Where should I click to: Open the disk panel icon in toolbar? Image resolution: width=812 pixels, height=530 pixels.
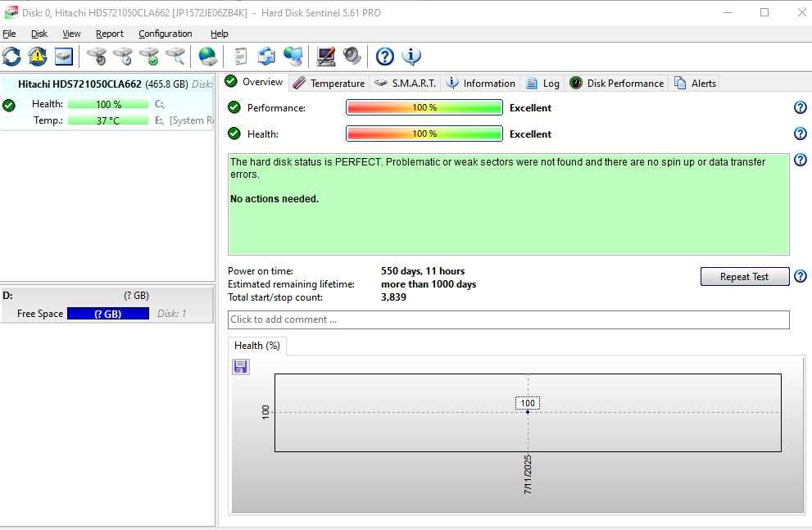coord(64,57)
